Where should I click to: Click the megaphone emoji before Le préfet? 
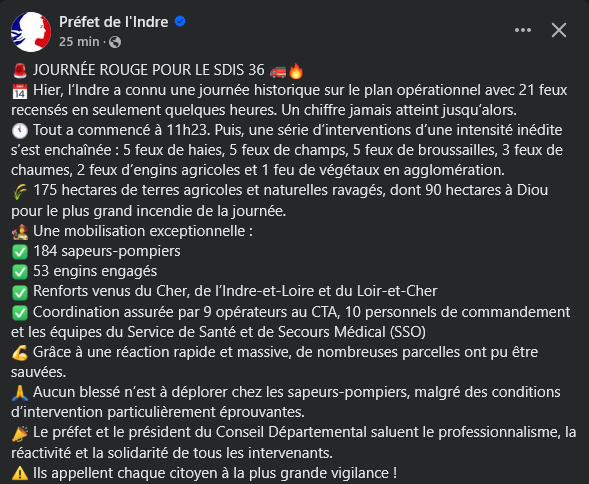[x=20, y=433]
